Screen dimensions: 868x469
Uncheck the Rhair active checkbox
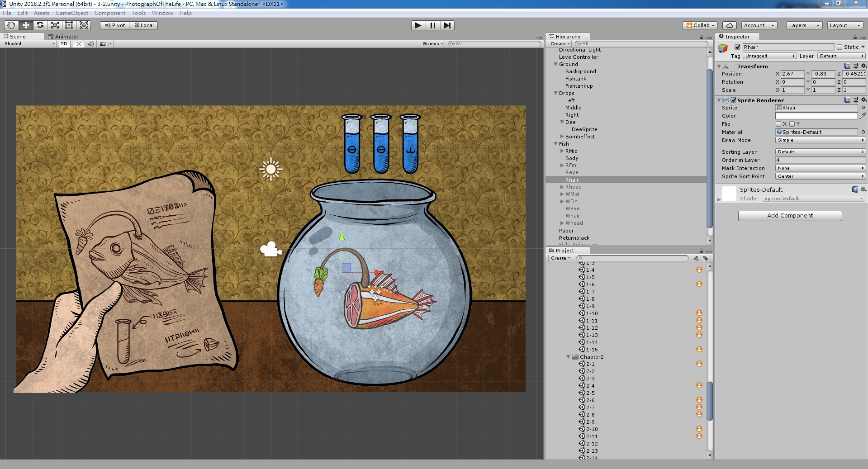click(737, 47)
